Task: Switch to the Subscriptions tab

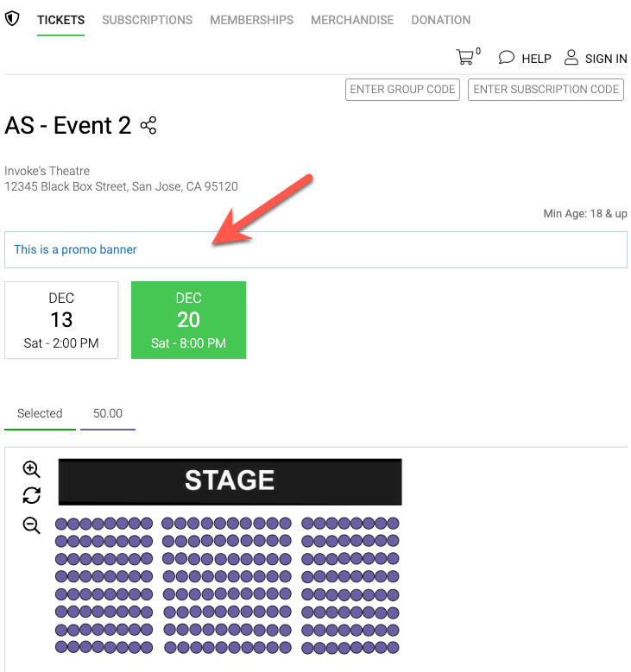Action: [x=147, y=20]
